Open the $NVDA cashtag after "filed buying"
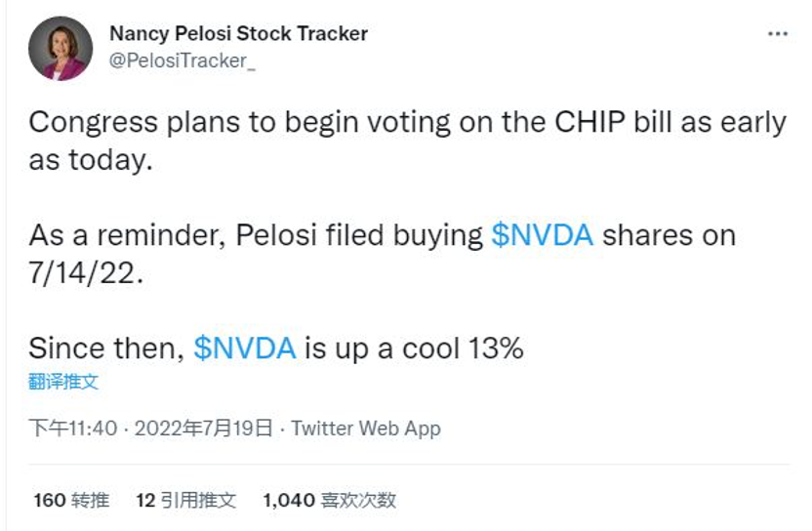Screen dimensions: 812x531 click(543, 235)
